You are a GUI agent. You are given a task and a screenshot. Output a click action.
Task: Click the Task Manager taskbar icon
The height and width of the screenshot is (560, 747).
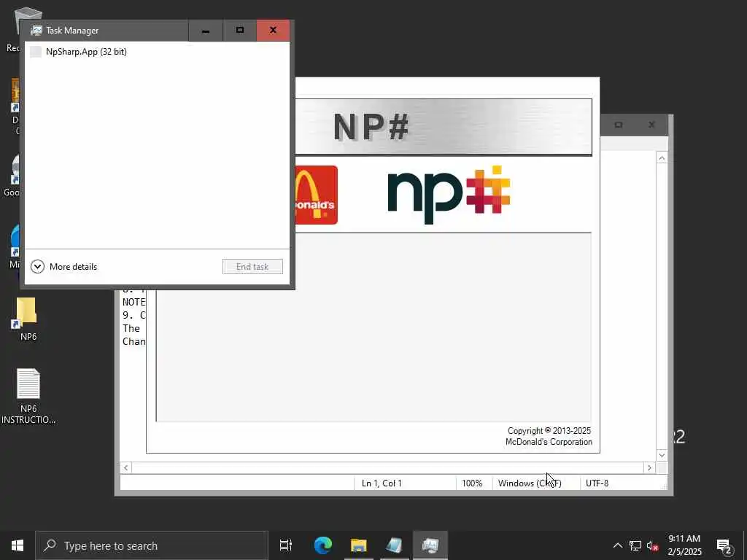[x=430, y=545]
